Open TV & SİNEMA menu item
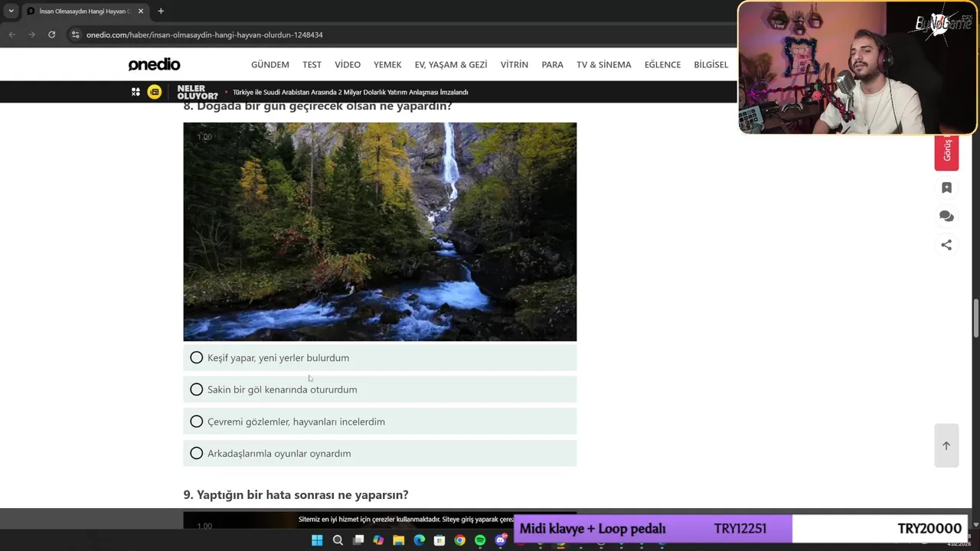The image size is (980, 551). pyautogui.click(x=604, y=64)
